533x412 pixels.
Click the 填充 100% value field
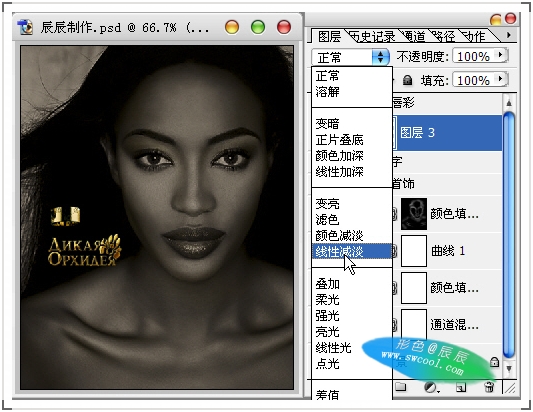click(x=474, y=81)
